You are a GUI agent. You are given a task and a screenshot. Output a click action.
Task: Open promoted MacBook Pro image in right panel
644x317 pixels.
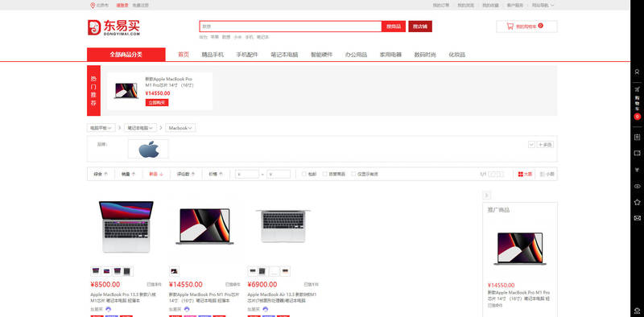(520, 249)
